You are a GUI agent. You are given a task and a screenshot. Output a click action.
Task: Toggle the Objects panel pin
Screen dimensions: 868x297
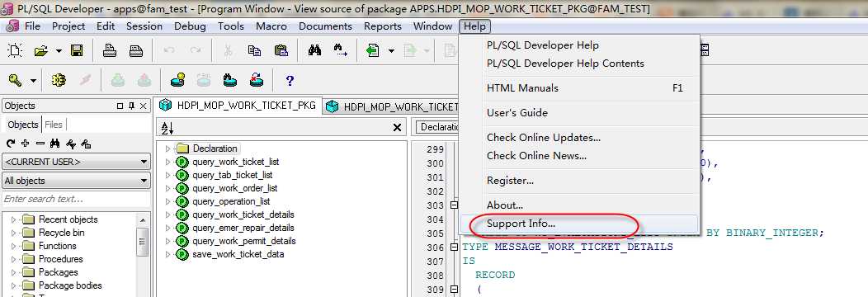pyautogui.click(x=132, y=106)
